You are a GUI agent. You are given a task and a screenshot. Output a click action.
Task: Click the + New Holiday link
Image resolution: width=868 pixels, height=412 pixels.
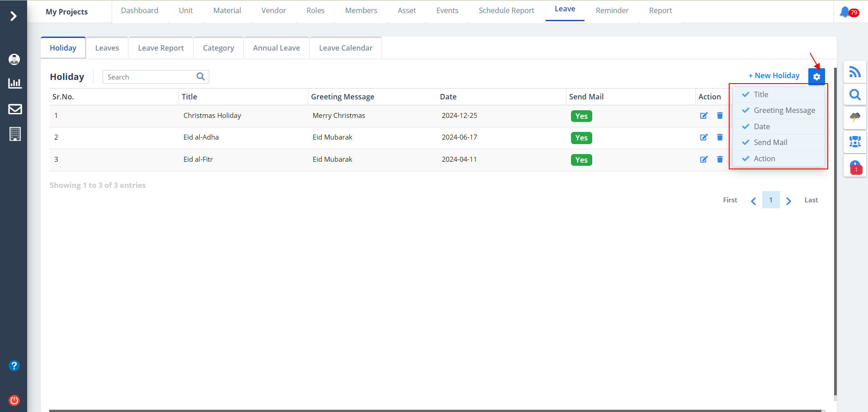(774, 75)
